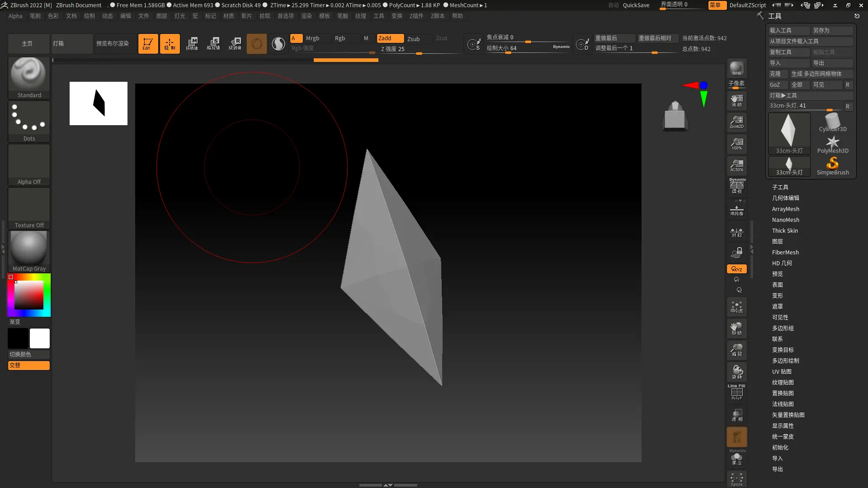This screenshot has height=488, width=868.
Task: Expand the FiberMesh section
Action: tap(785, 252)
